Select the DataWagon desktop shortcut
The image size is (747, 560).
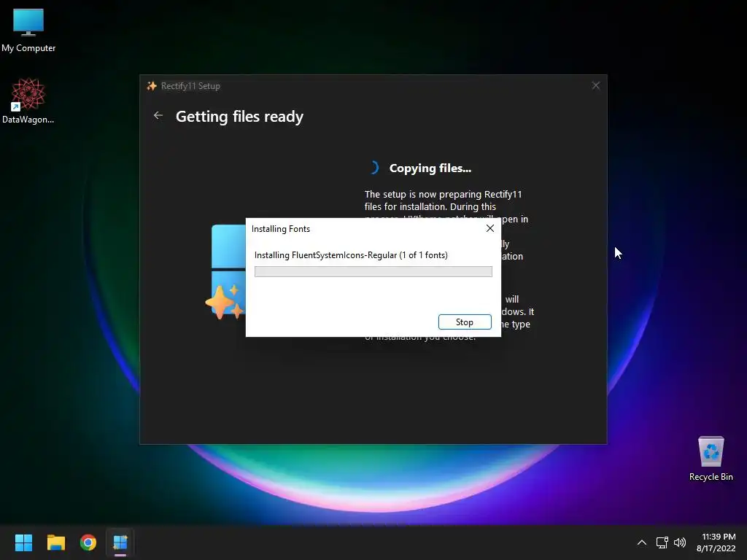28,101
